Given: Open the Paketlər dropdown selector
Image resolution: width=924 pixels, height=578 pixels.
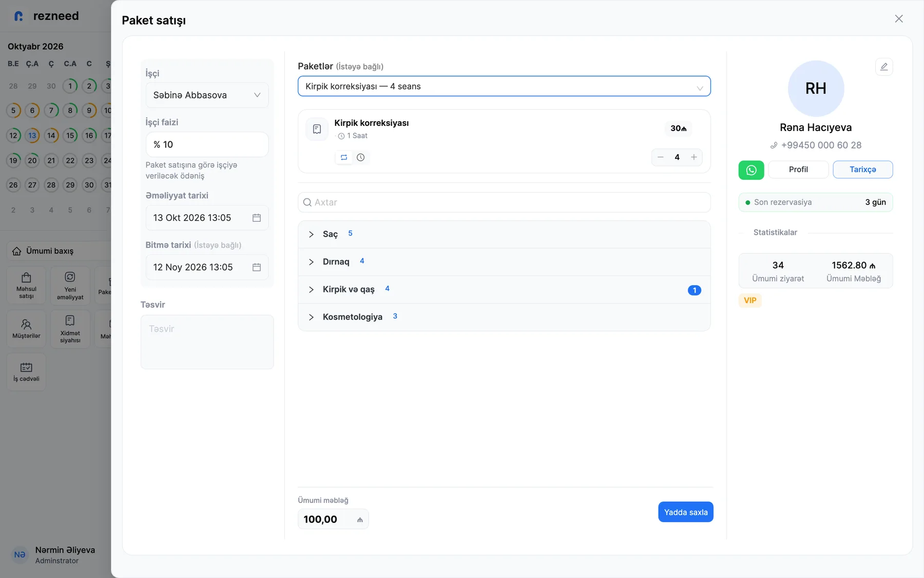Looking at the screenshot, I should coord(504,86).
